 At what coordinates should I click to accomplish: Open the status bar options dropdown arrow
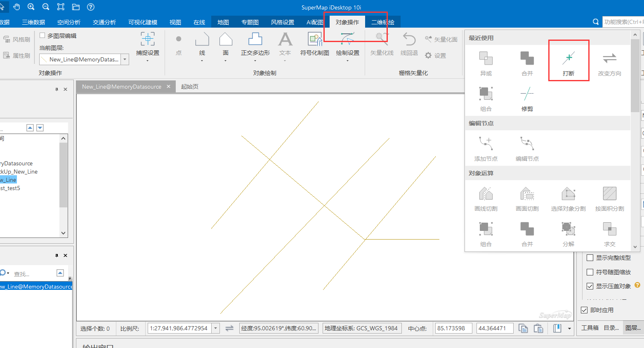(570, 329)
